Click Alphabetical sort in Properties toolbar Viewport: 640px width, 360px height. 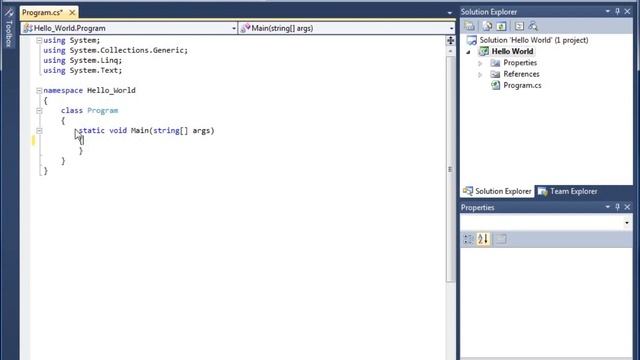[483, 239]
